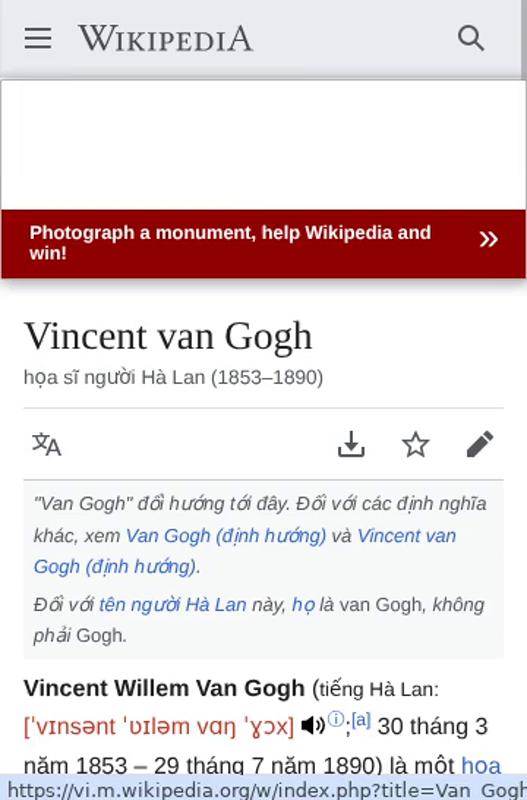Select the blank banner area above red notice
Image resolution: width=527 pixels, height=800 pixels.
[x=263, y=145]
